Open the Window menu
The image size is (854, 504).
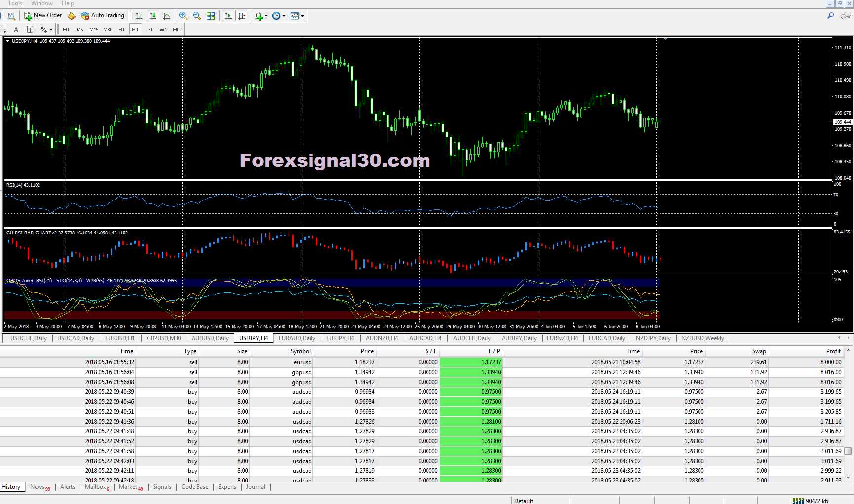(x=42, y=3)
